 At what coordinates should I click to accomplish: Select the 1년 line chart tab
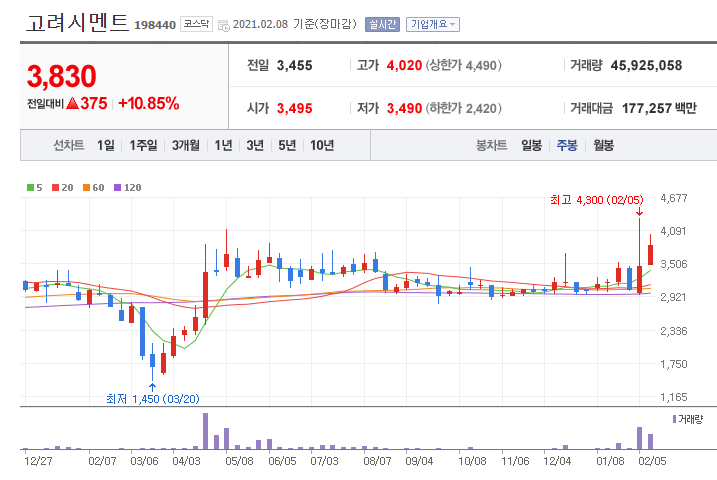pos(223,145)
